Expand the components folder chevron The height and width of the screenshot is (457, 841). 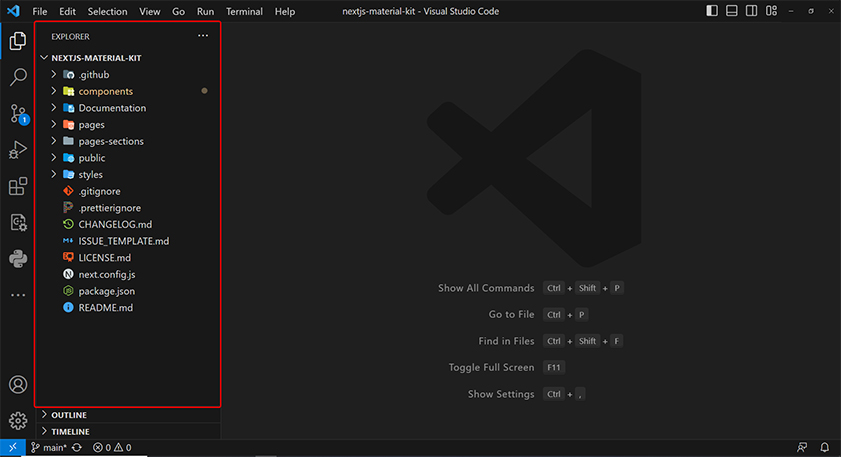click(54, 91)
